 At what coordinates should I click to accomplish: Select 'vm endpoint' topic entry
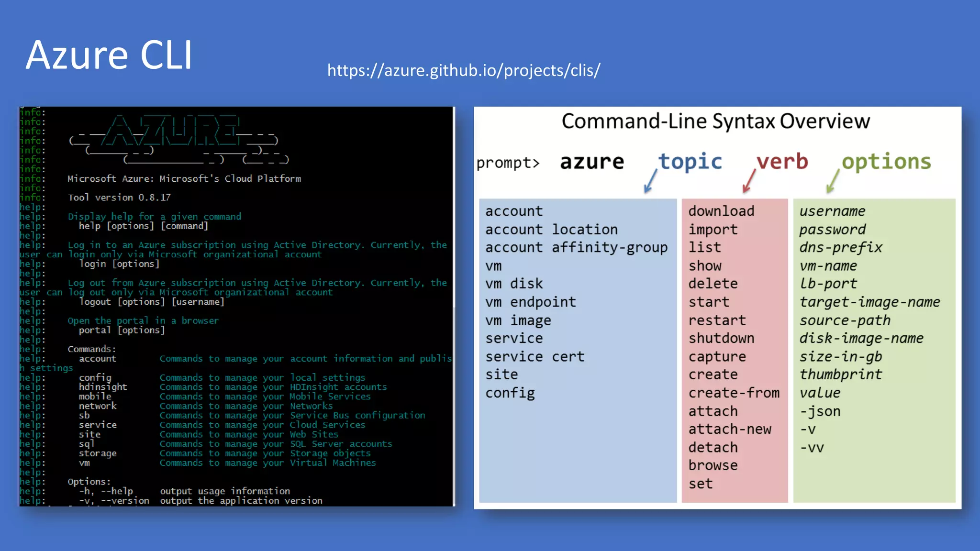(x=531, y=302)
